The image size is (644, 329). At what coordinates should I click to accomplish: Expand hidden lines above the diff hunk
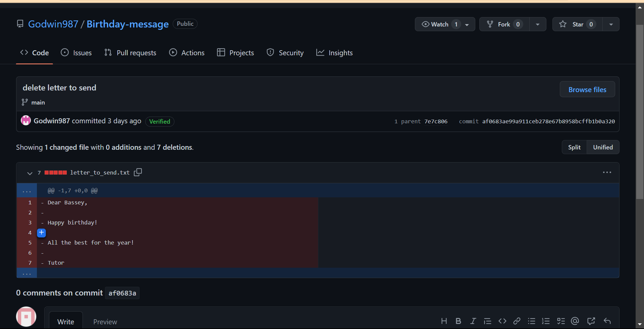[26, 190]
